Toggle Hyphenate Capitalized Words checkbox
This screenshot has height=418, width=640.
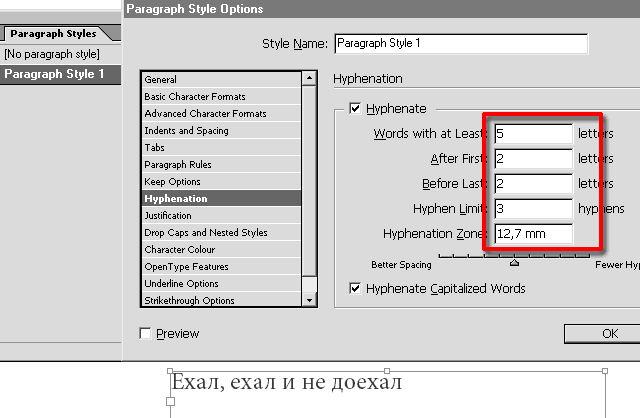point(355,289)
